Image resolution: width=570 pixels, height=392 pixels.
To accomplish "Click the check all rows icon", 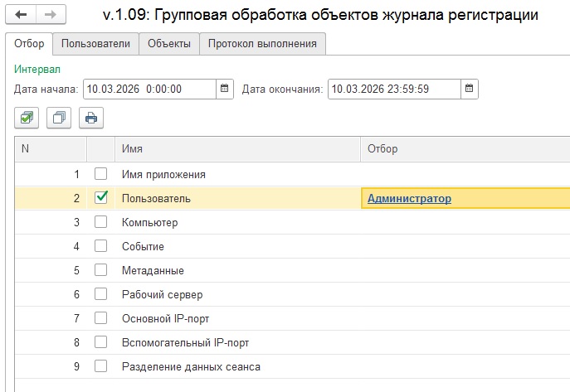I will [27, 118].
